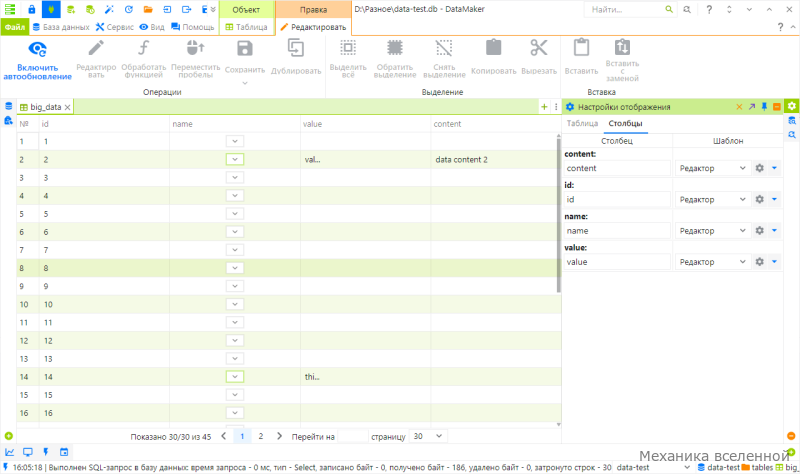Image resolution: width=800 pixels, height=474 pixels.
Task: Click the Редактировать pencil ribbon button
Action: pyautogui.click(x=96, y=59)
